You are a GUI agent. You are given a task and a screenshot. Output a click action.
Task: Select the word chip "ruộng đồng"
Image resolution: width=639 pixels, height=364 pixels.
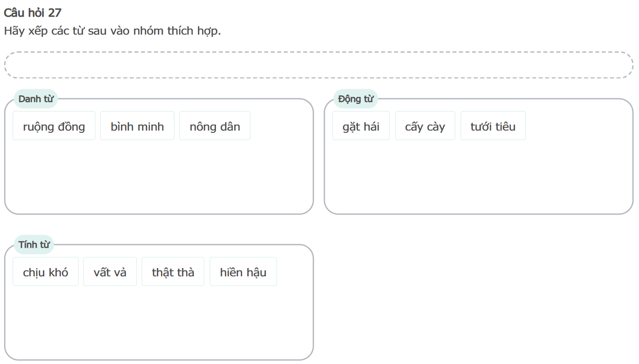coord(54,126)
